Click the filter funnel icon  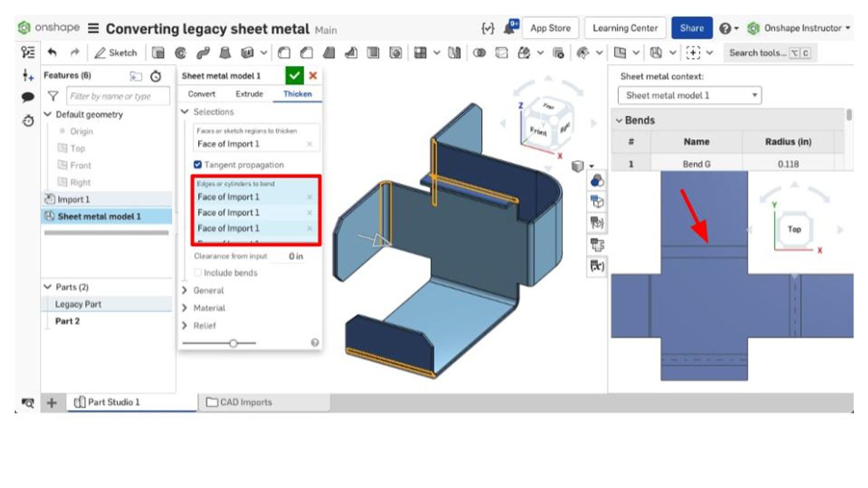(x=53, y=97)
